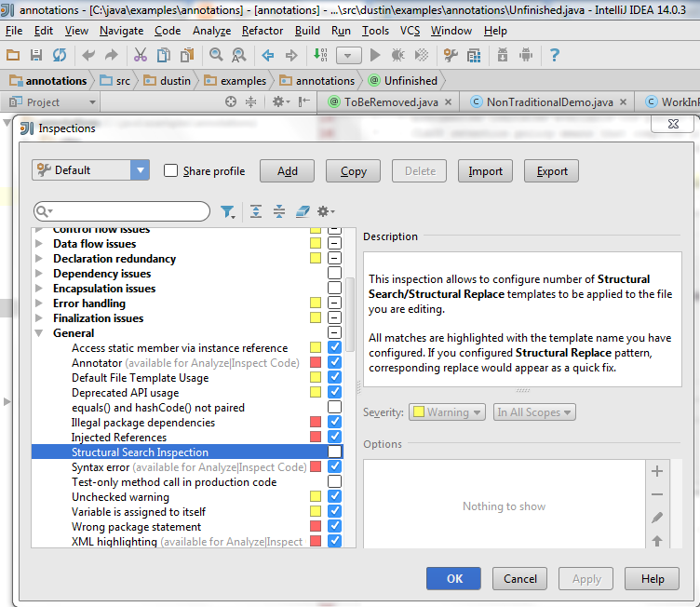Enable Structural Search Inspection checkbox
The width and height of the screenshot is (700, 607).
point(334,452)
